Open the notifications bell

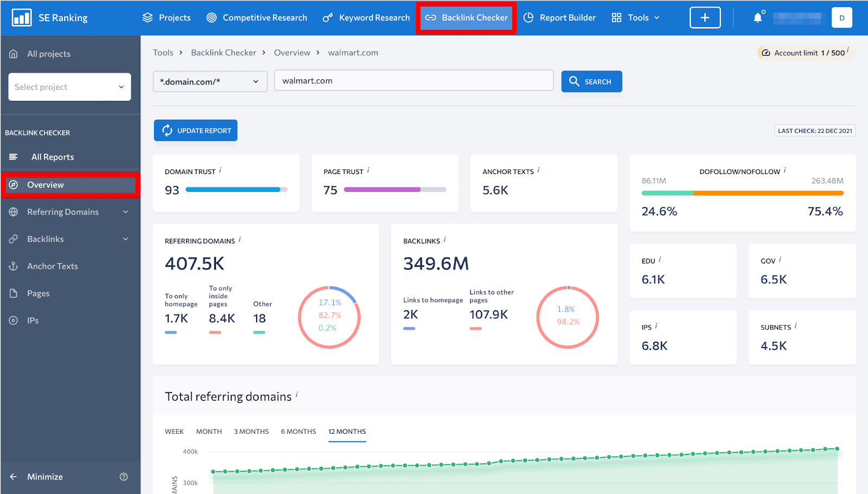tap(758, 17)
